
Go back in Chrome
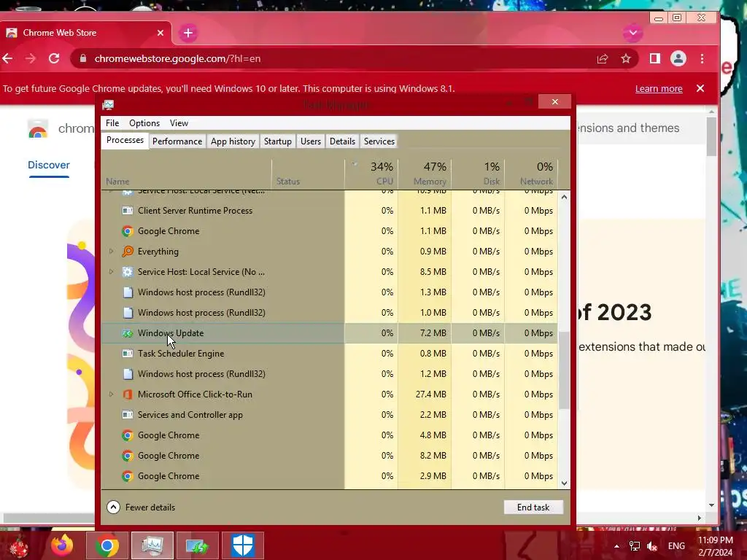pyautogui.click(x=7, y=58)
